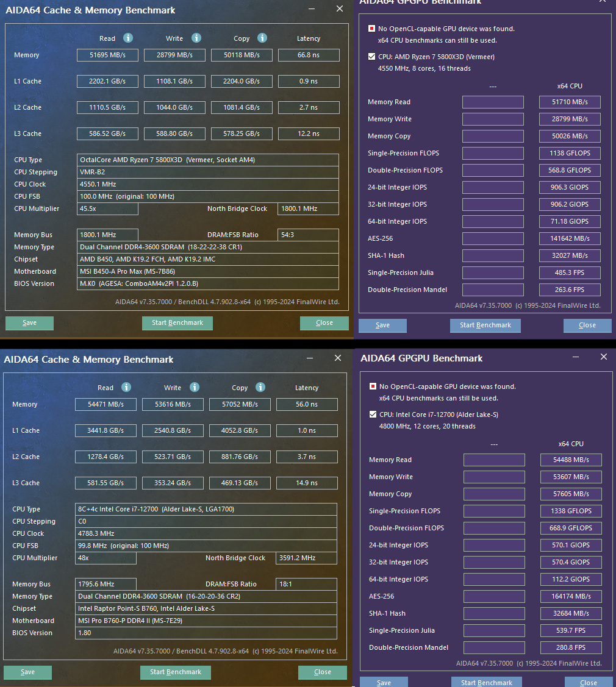
Task: Save results in bottom GPGPU Benchmark window
Action: tap(384, 682)
